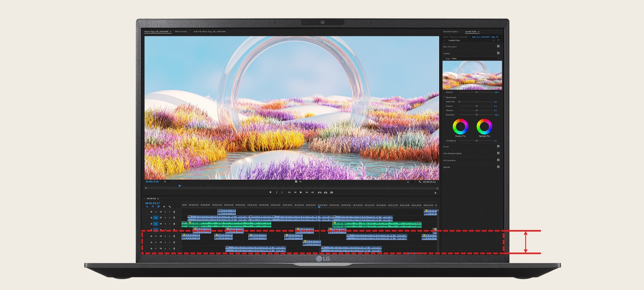
Task: Click the Saturation slider handle
Action: coord(477,115)
